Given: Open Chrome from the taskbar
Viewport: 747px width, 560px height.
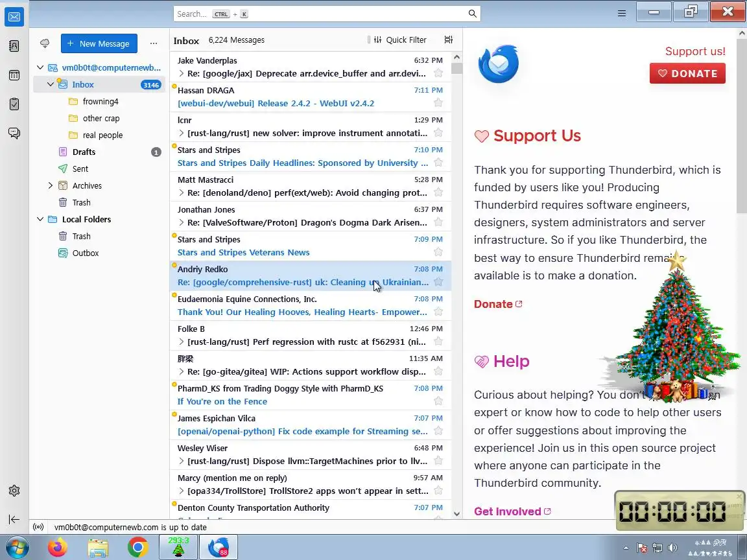Looking at the screenshot, I should pos(137,548).
